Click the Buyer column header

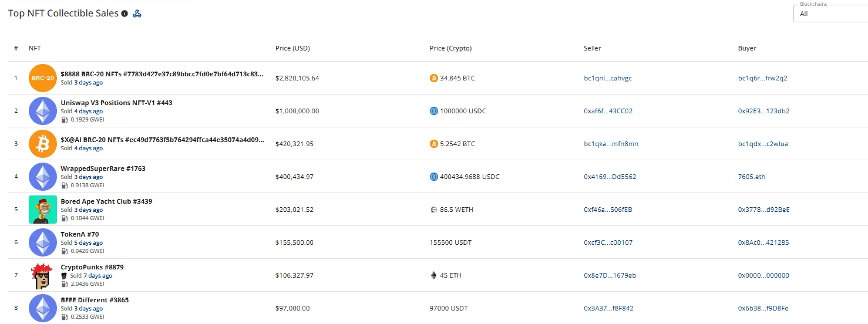pos(747,48)
